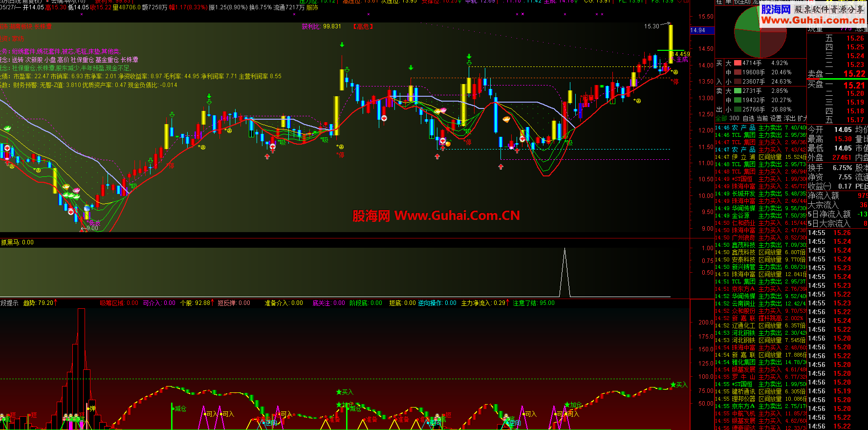Click the green 买入 star at the indicator's right end
Image resolution: width=868 pixels, height=430 pixels.
point(673,385)
